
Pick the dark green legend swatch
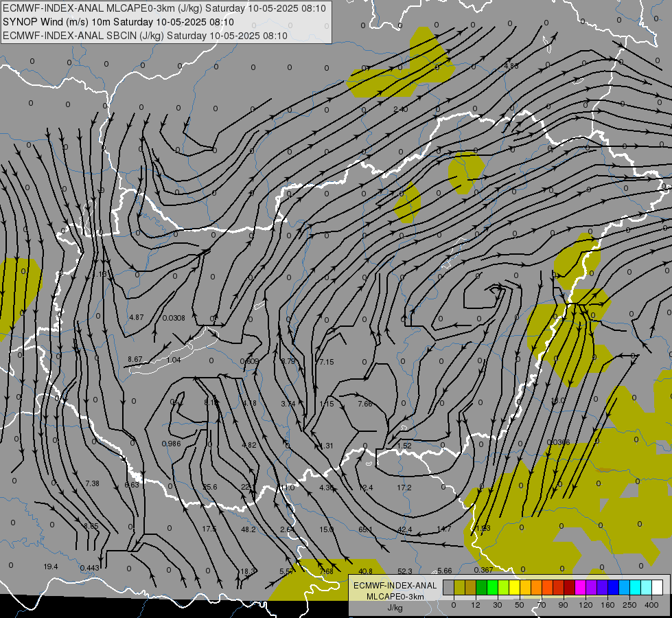pyautogui.click(x=481, y=588)
